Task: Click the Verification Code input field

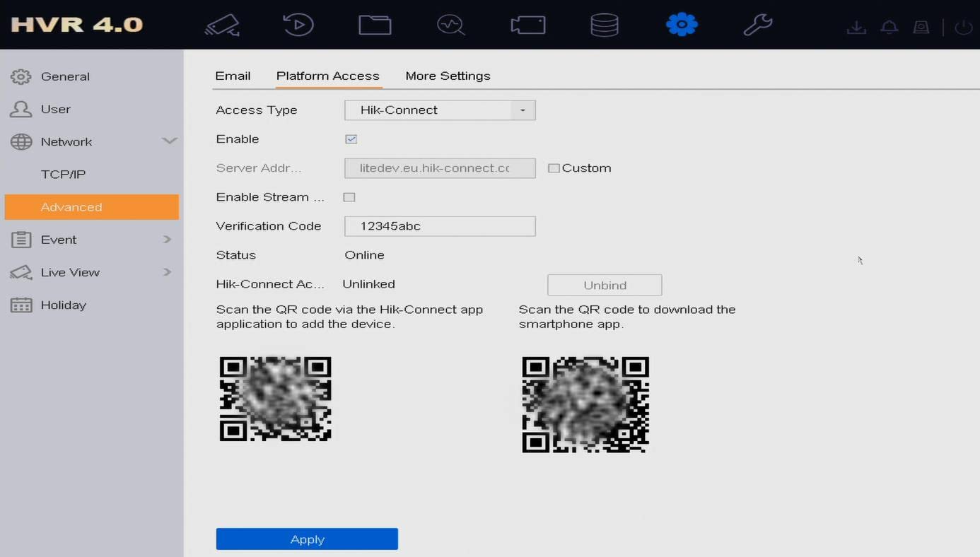Action: tap(440, 226)
